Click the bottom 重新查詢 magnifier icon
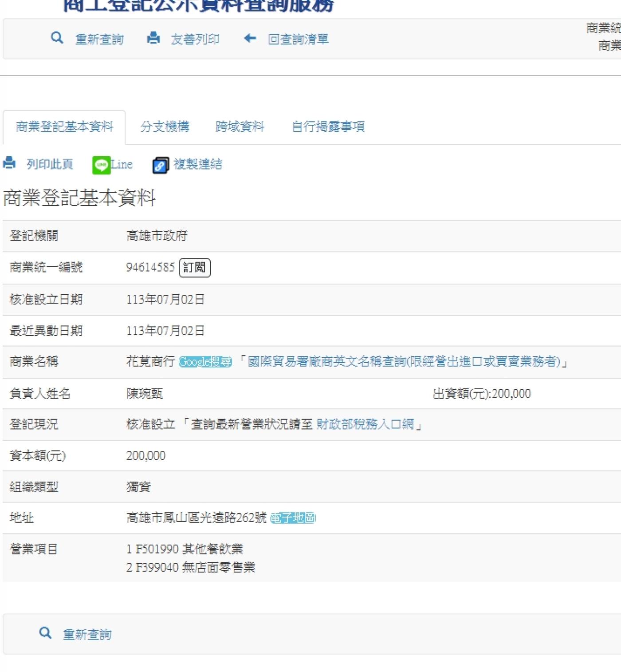The width and height of the screenshot is (621, 672). [x=45, y=633]
